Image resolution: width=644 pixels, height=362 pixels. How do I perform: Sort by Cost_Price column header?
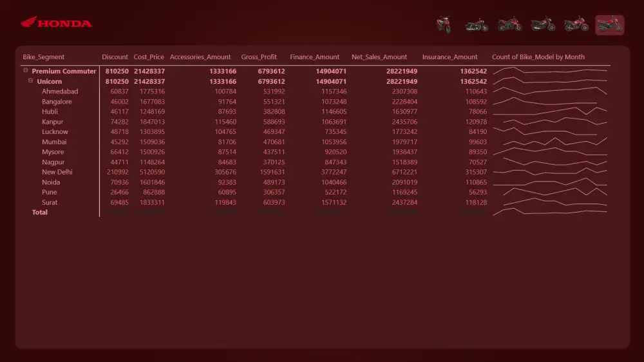pos(149,57)
